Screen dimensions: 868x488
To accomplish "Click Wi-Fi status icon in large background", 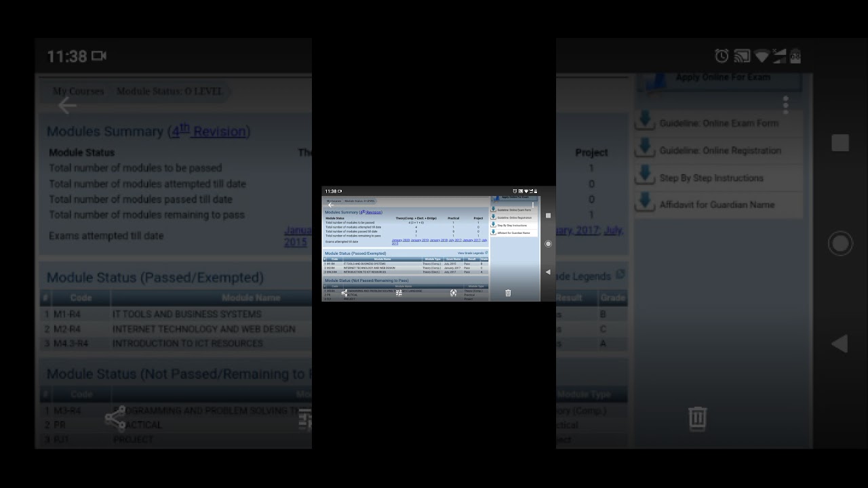I will 762,56.
